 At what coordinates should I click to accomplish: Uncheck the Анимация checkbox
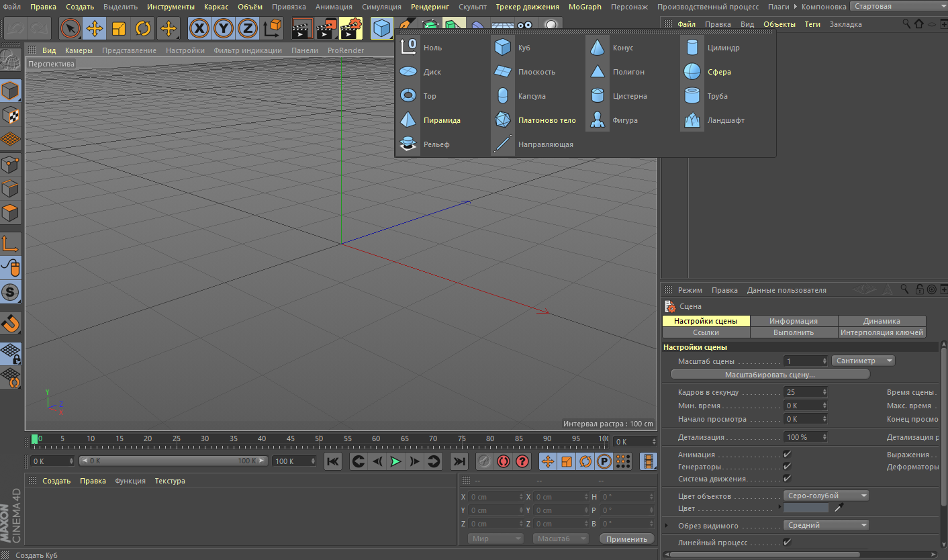[x=788, y=455]
